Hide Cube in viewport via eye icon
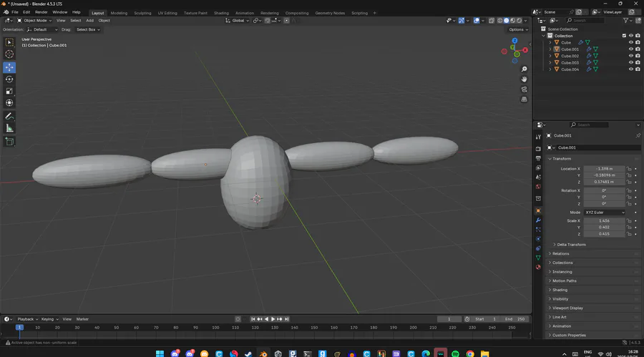Screen dimensions: 644x357 click(631, 42)
